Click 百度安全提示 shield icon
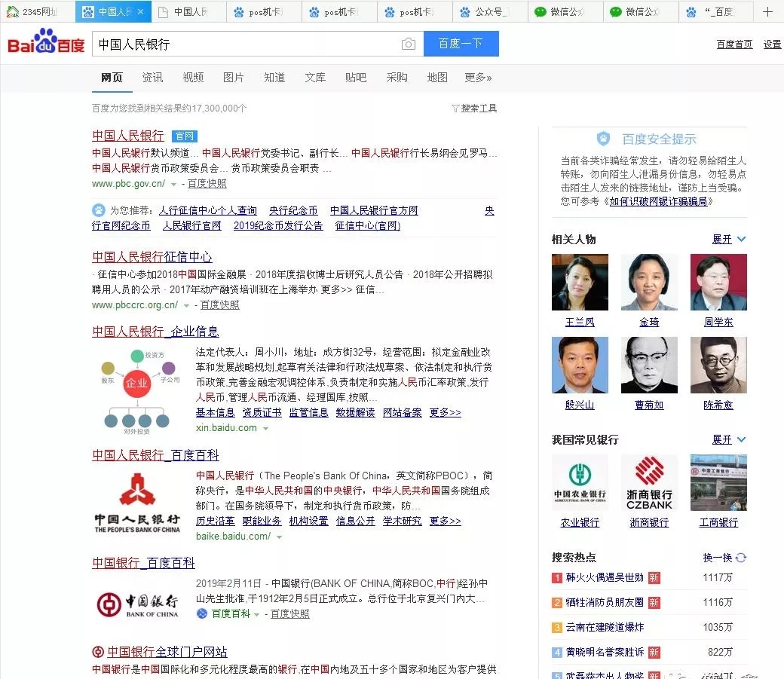This screenshot has width=784, height=679. point(604,139)
